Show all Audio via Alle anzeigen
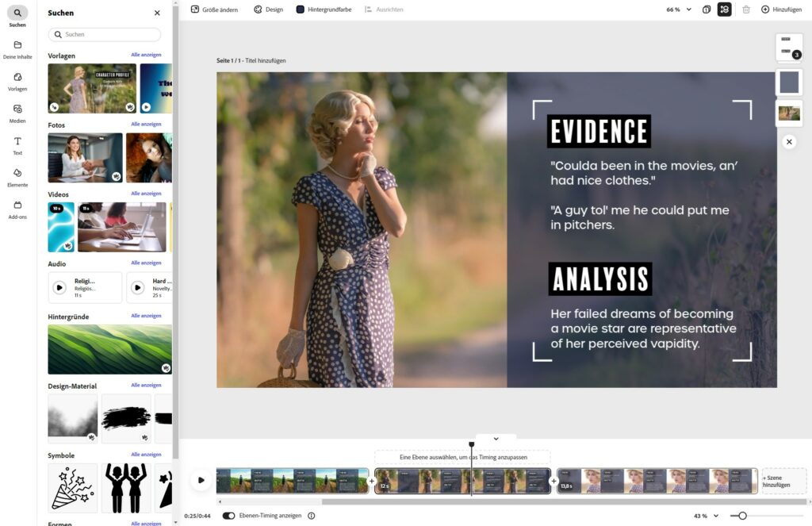Viewport: 812px width, 526px height. click(146, 263)
